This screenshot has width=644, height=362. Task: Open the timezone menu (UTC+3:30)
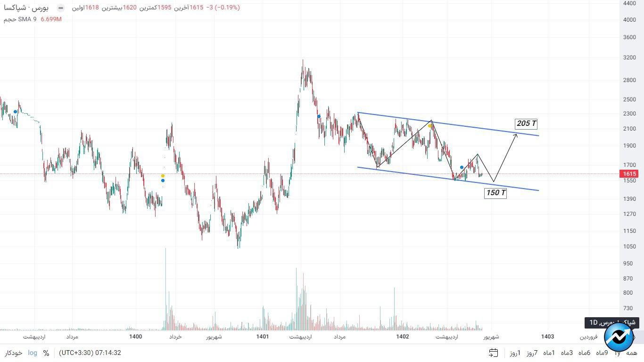point(90,353)
